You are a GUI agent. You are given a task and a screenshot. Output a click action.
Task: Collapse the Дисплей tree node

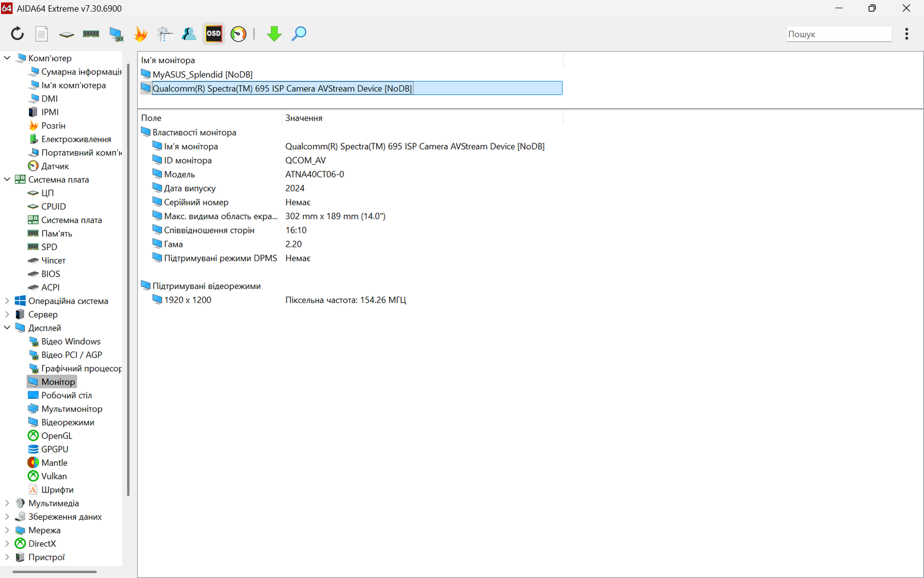click(7, 328)
